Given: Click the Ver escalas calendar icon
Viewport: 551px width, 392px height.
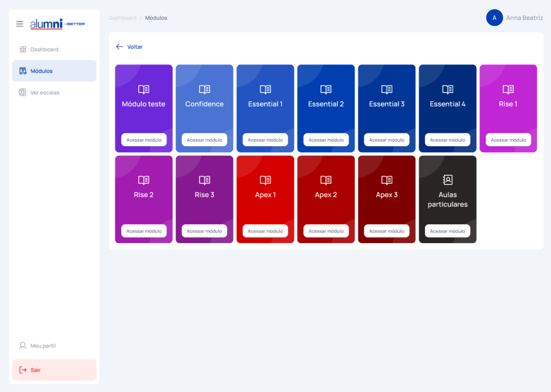Looking at the screenshot, I should pos(23,92).
